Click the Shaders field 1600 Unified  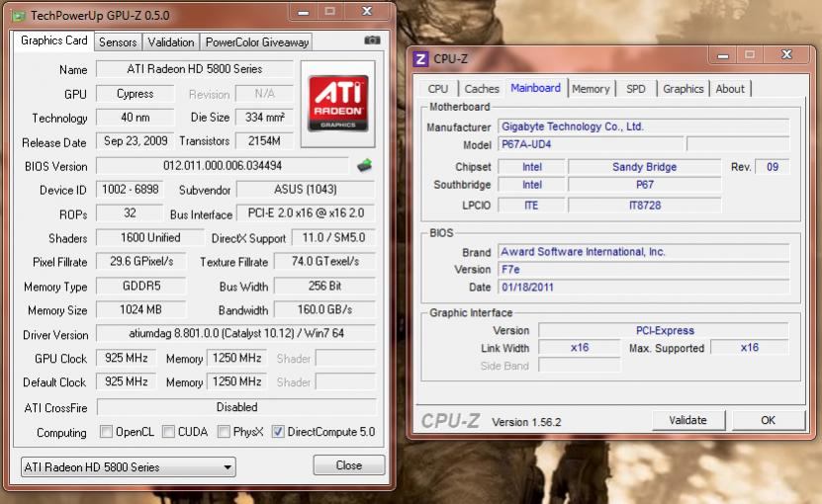[150, 238]
